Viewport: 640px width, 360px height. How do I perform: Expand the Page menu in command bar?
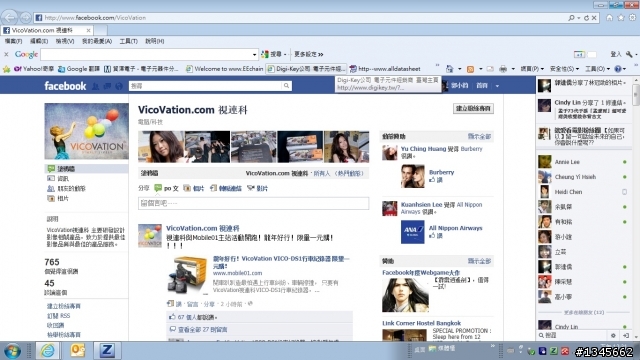(x=532, y=69)
